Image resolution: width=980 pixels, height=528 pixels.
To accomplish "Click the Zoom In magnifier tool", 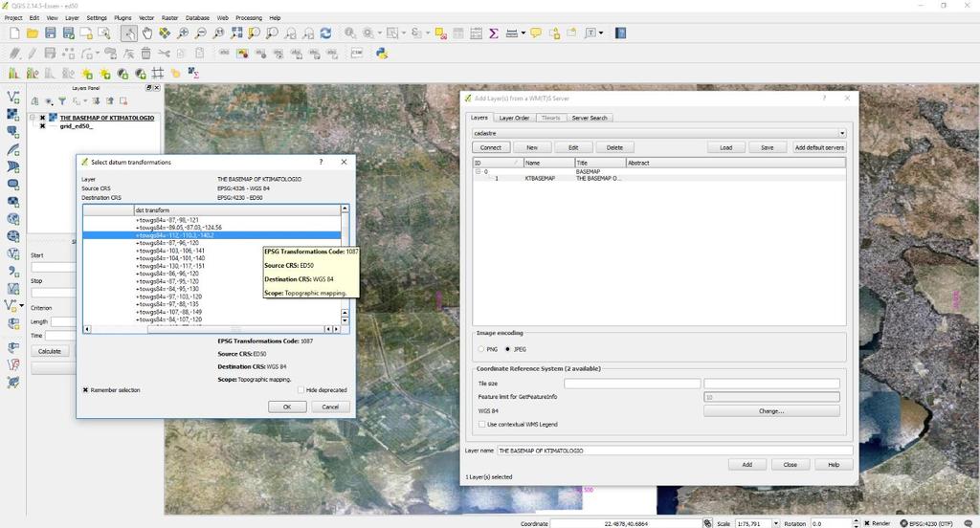I will pos(183,33).
